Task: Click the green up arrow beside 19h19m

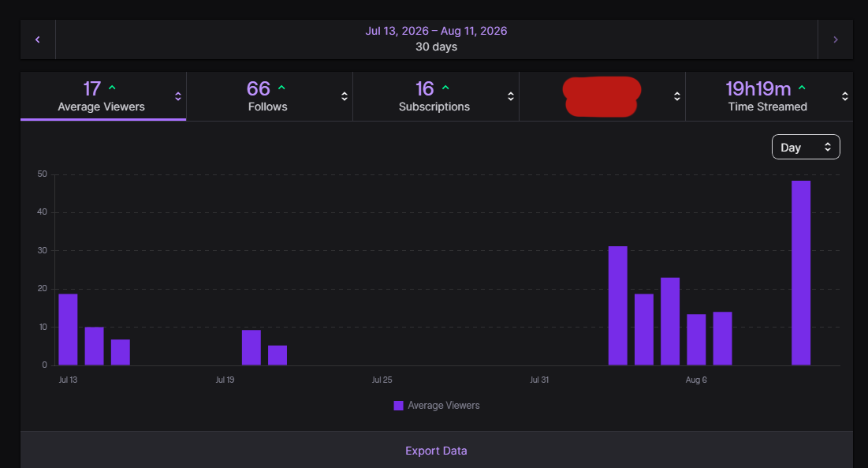Action: tap(802, 88)
